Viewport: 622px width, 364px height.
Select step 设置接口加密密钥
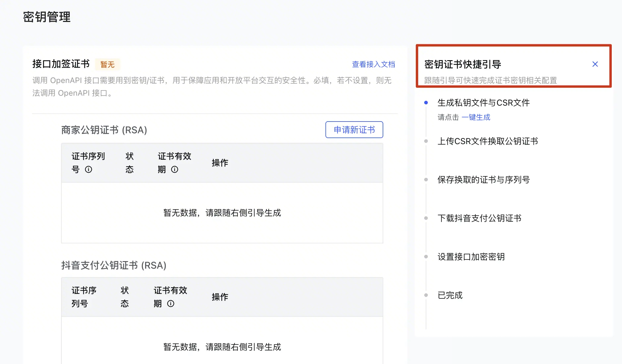471,257
